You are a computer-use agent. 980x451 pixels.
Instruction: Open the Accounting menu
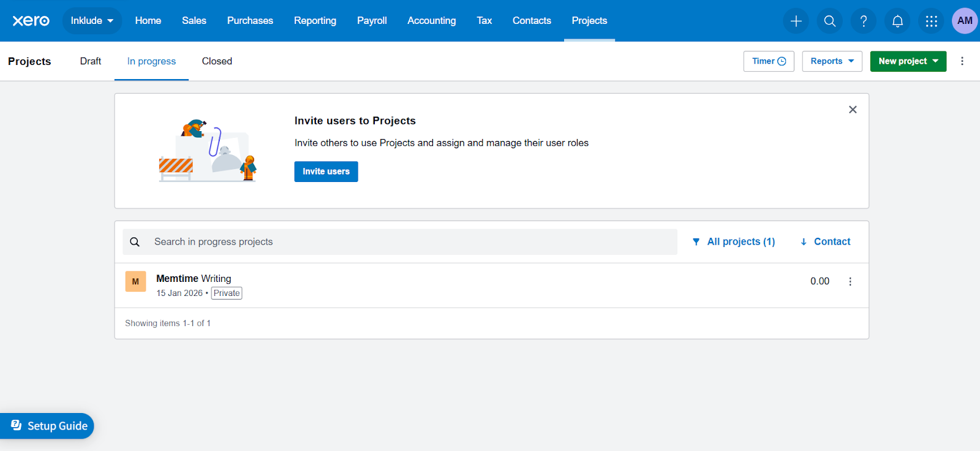tap(432, 21)
